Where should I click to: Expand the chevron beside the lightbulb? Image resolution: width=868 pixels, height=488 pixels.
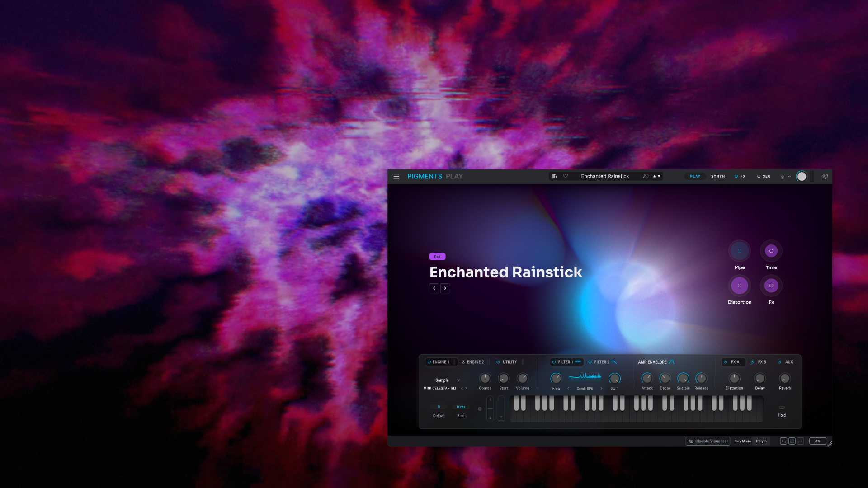789,177
